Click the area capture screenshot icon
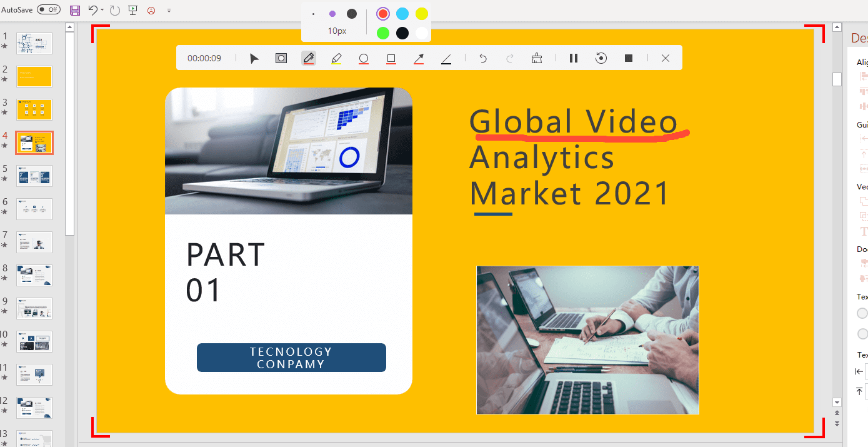This screenshot has width=868, height=447. coord(281,58)
